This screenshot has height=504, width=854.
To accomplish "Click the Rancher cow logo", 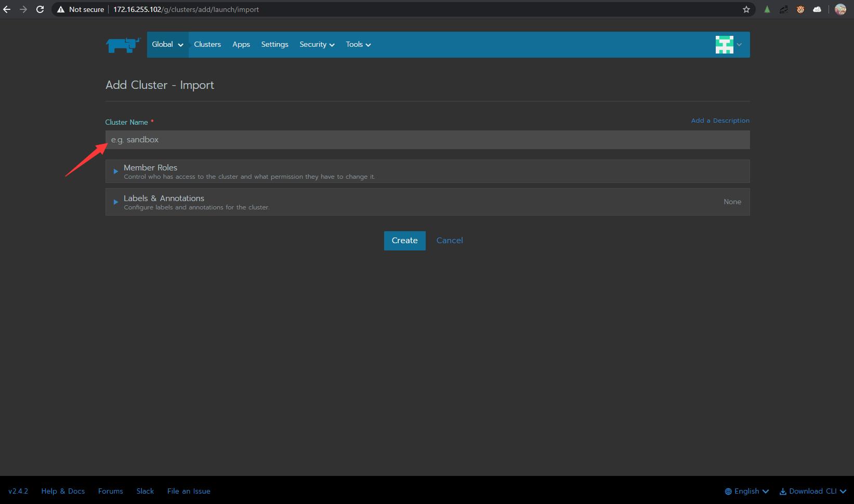I will click(123, 45).
